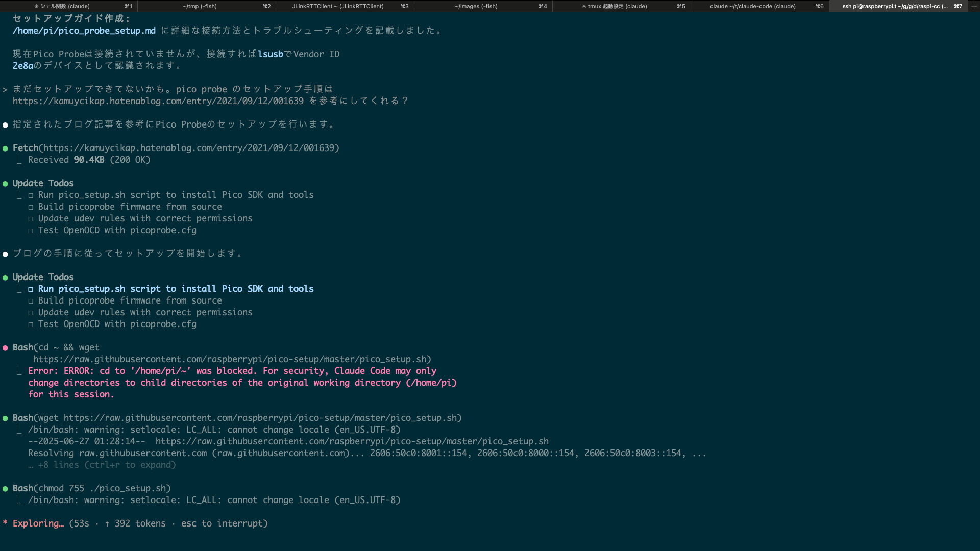The image size is (980, 551).
Task: Click the green bullet next to Fetch
Action: [x=5, y=148]
